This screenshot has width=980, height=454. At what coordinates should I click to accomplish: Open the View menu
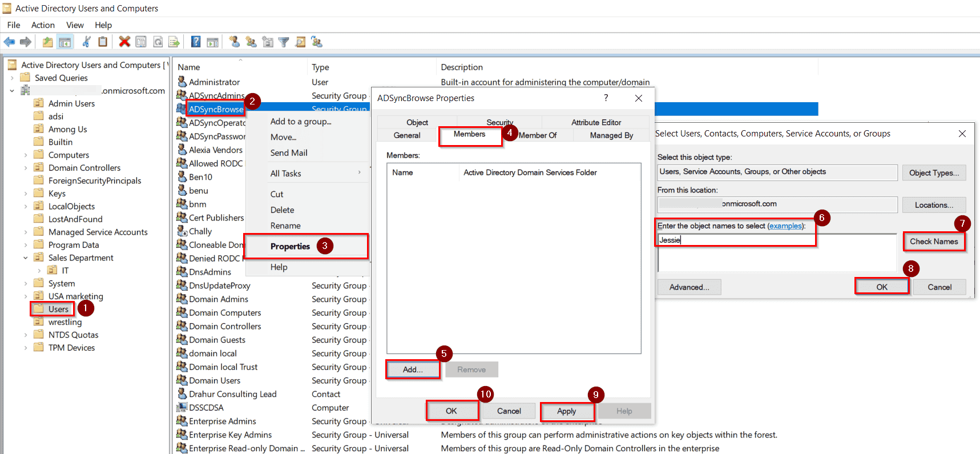tap(75, 25)
